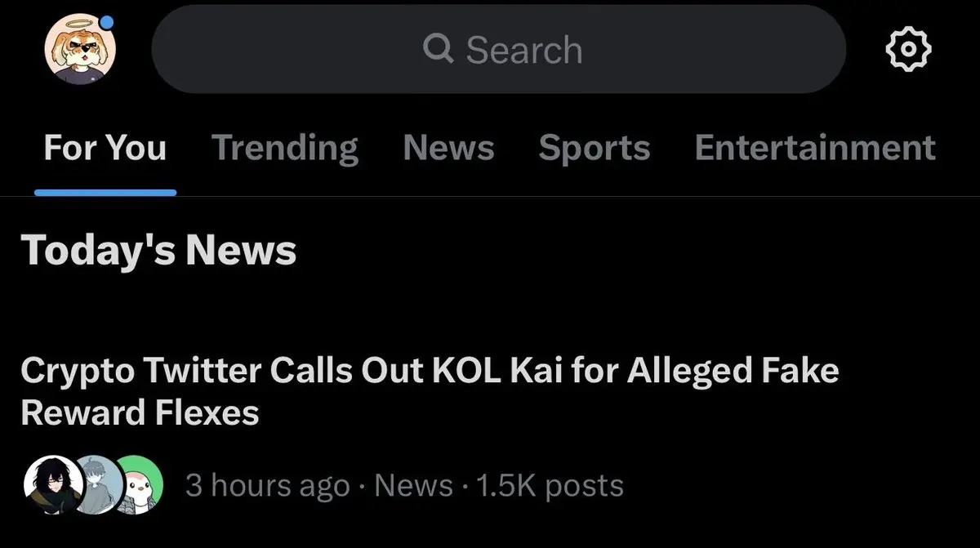Open the KOL Kai fake reward headline
This screenshot has width=980, height=548.
pos(429,391)
